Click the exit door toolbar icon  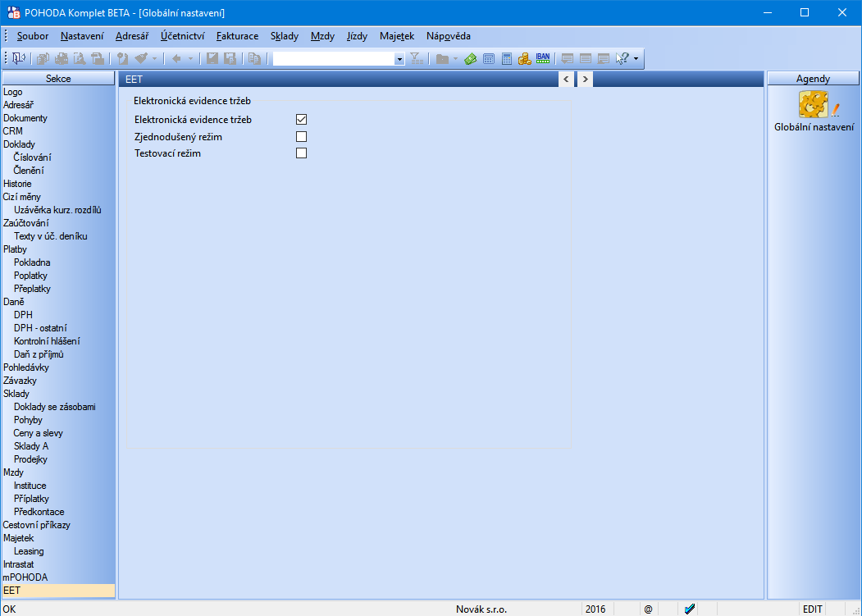point(19,58)
